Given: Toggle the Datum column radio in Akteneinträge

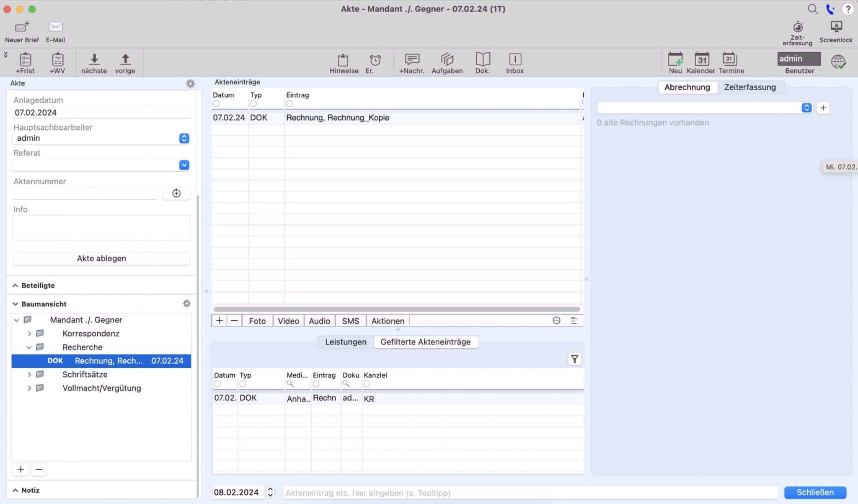Looking at the screenshot, I should 216,103.
